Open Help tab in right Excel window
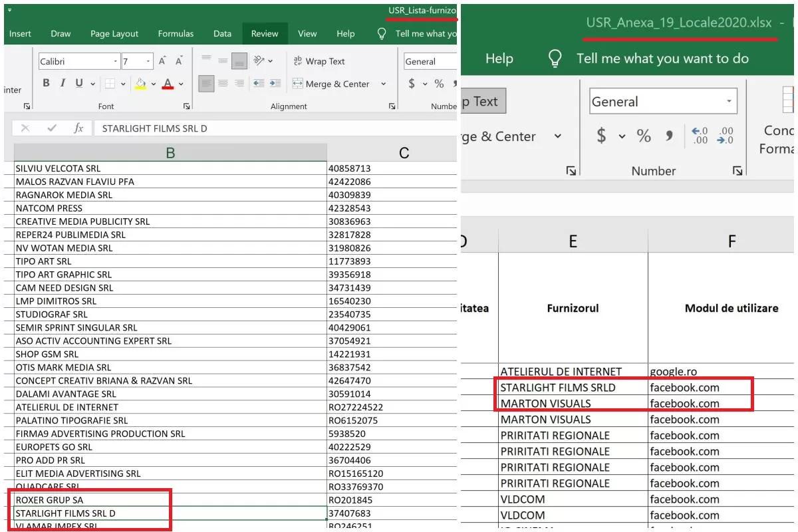 (x=499, y=59)
